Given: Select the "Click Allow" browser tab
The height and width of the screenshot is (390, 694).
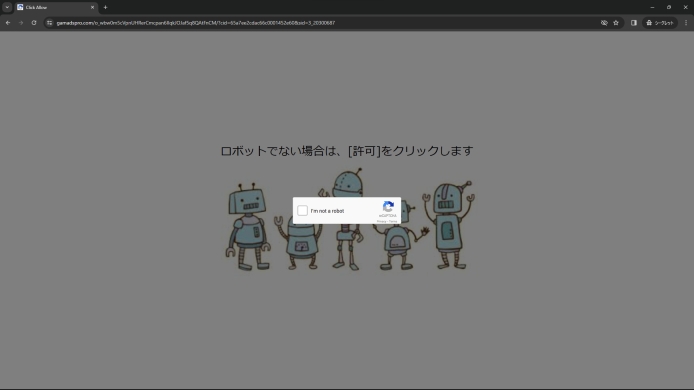Looking at the screenshot, I should [x=56, y=7].
